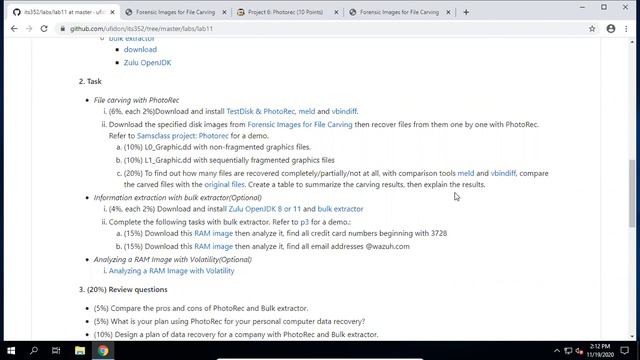Open a new browser tab
The image size is (640, 360).
466,12
